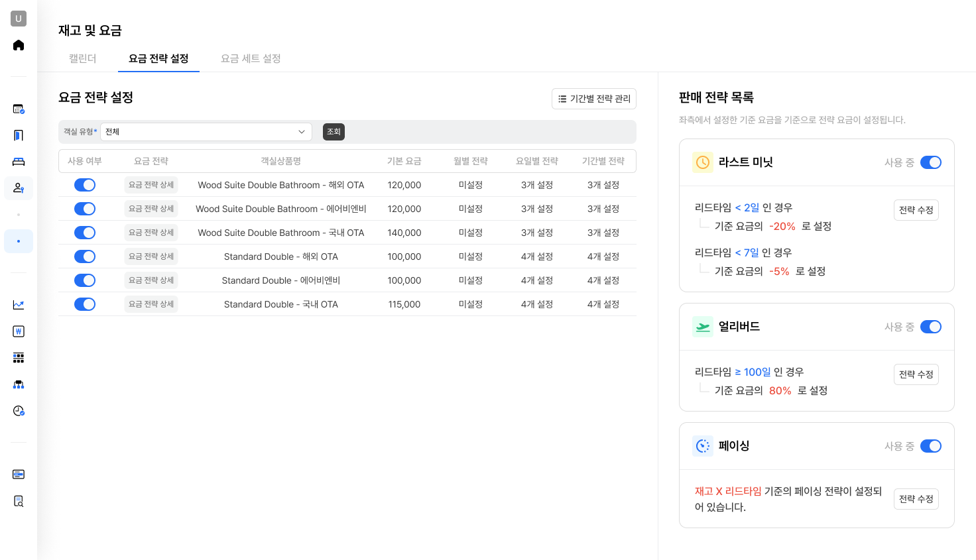Click the user avatar U icon
This screenshot has width=976, height=560.
(19, 19)
